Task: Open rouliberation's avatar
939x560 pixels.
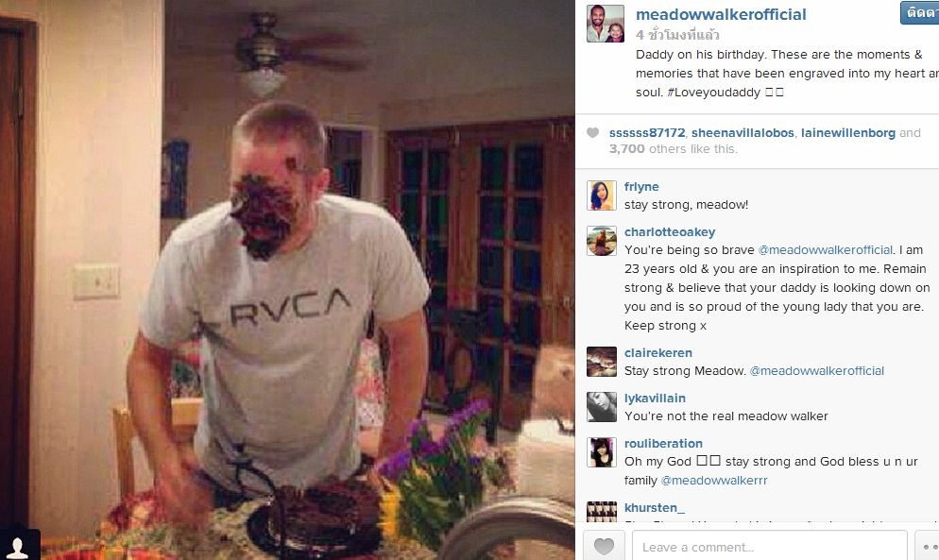Action: click(601, 452)
